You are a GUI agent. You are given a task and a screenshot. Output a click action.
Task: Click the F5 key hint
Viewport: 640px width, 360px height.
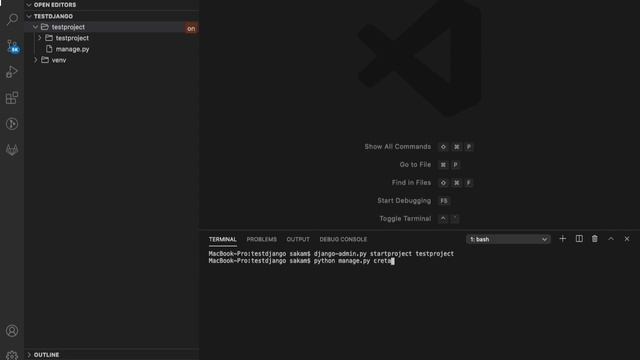click(x=444, y=200)
